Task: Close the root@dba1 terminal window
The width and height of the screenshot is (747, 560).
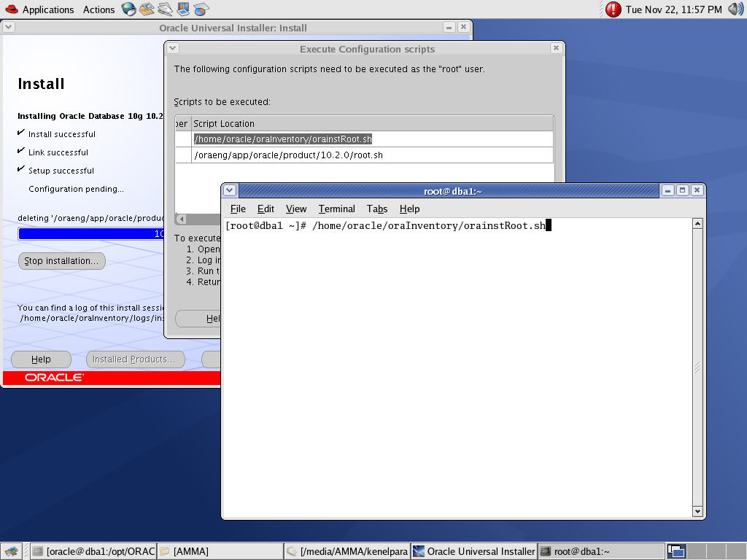Action: pyautogui.click(x=697, y=190)
